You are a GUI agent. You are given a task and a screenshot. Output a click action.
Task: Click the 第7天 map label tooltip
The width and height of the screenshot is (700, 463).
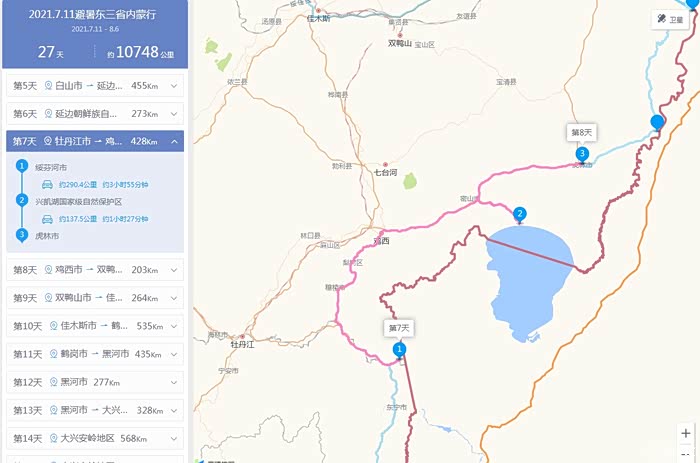(x=399, y=328)
